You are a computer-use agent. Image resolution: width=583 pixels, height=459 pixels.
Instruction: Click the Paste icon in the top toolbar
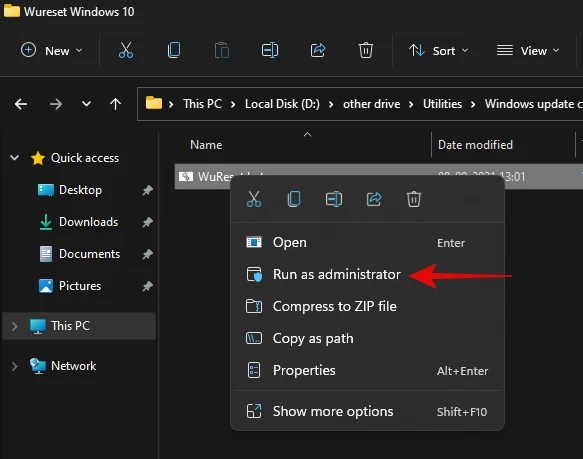(222, 50)
